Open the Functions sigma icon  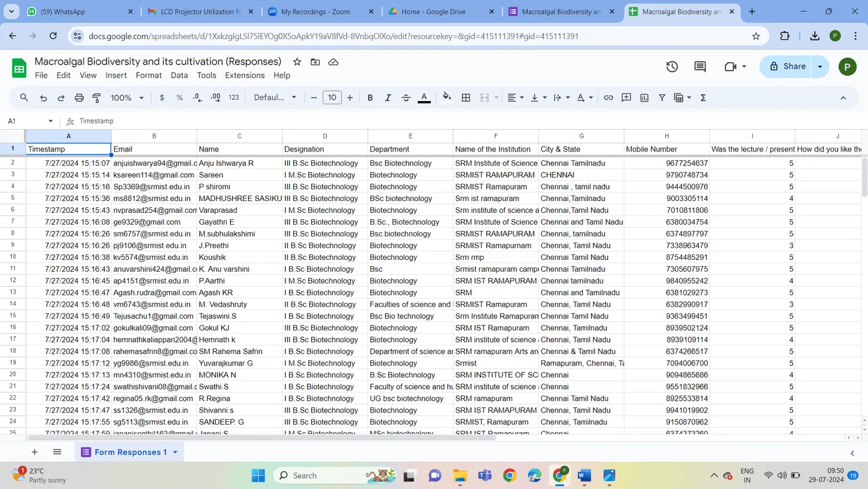(703, 97)
